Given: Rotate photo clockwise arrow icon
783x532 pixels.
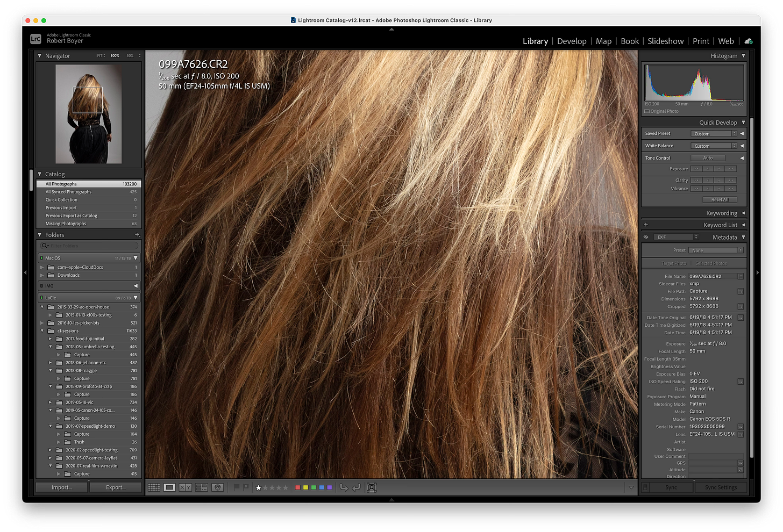Looking at the screenshot, I should tap(356, 487).
